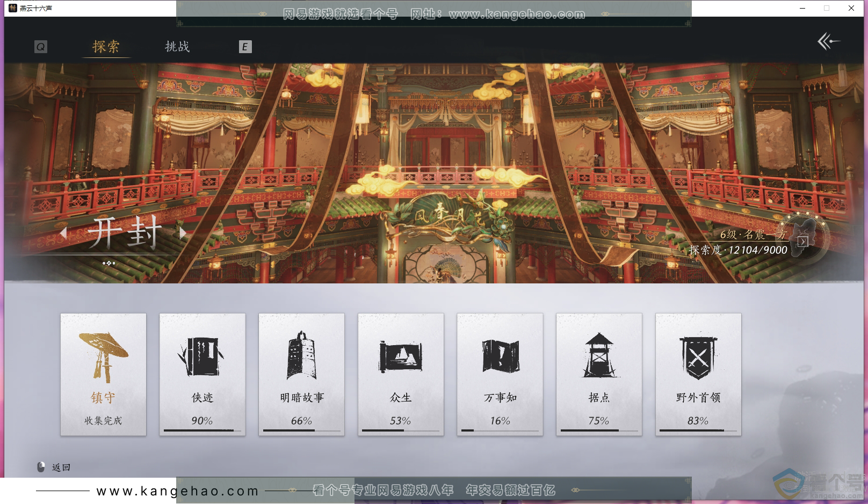The height and width of the screenshot is (504, 868).
Task: Click the 90% progress bar under 侠迹
Action: (x=202, y=430)
